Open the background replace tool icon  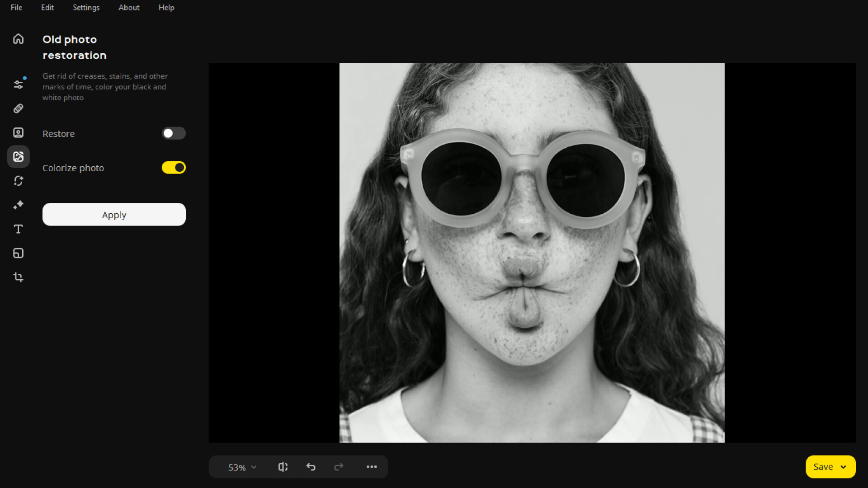point(18,181)
